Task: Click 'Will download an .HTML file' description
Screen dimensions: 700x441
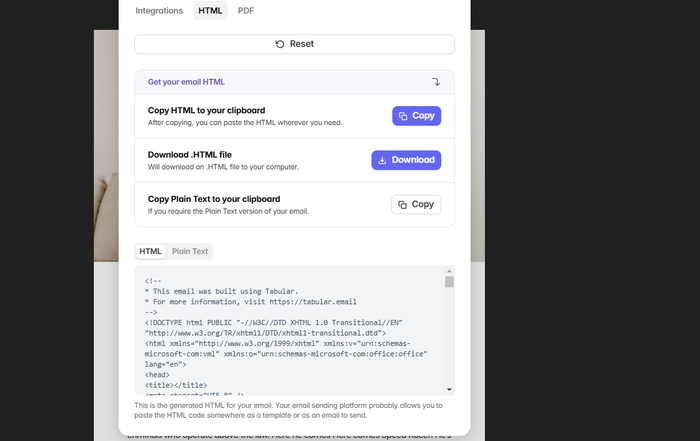Action: pyautogui.click(x=223, y=167)
